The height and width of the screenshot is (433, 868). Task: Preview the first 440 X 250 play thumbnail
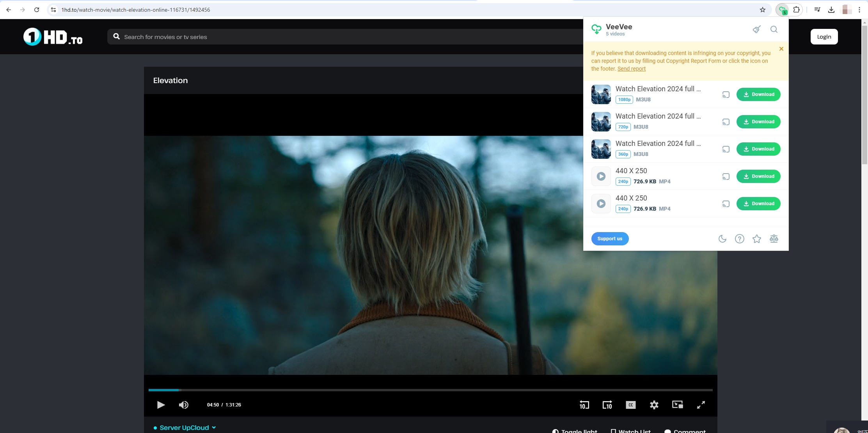click(x=601, y=176)
